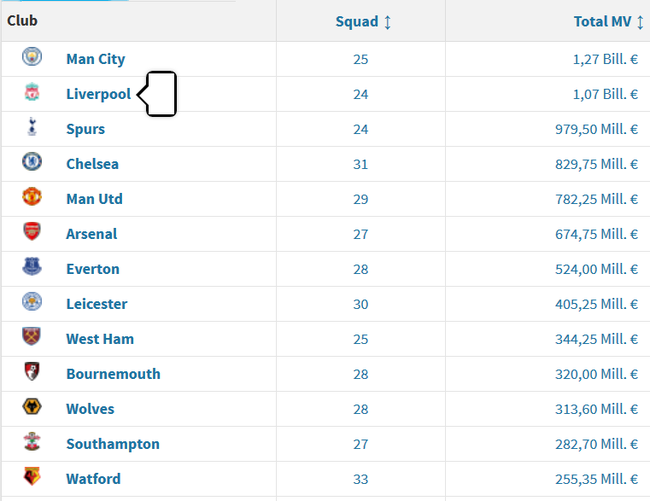Click Chelsea's squad size 31
This screenshot has height=501, width=650.
(x=361, y=165)
